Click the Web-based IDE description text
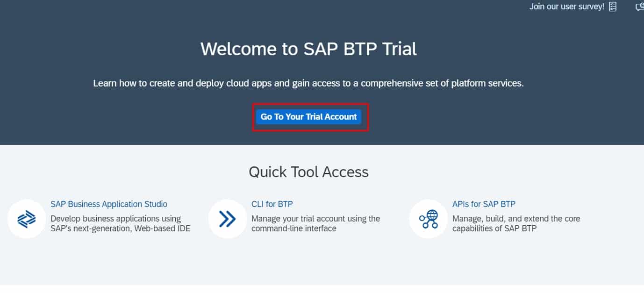 pos(121,223)
